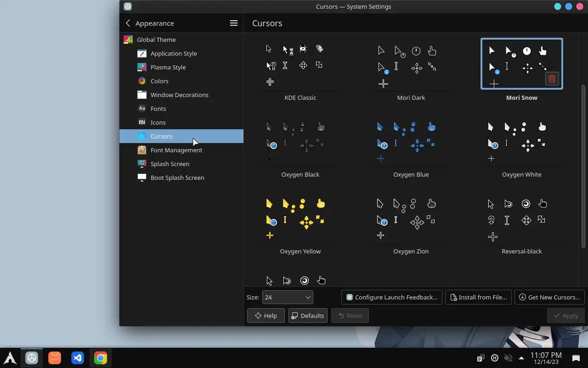This screenshot has height=368, width=588.
Task: Go back using the arrow beside Appearance
Action: (x=128, y=23)
